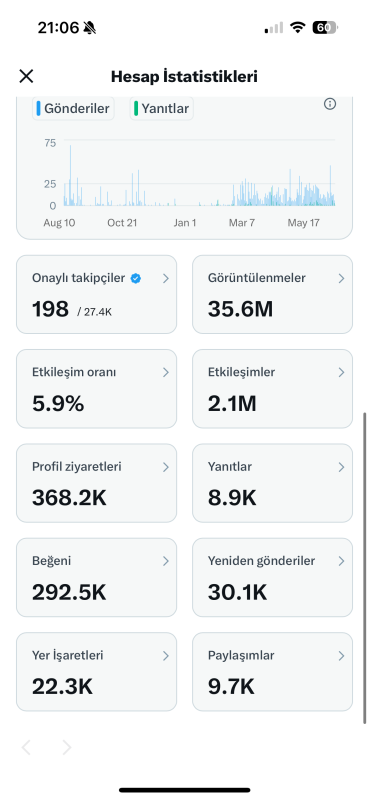Open the Beğeni card chevron
This screenshot has width=369, height=800.
pos(165,561)
